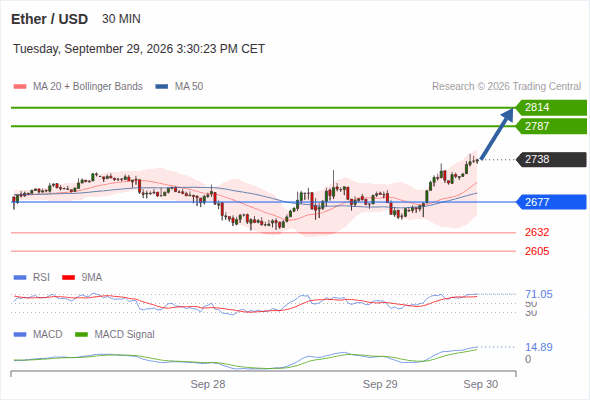This screenshot has width=590, height=400.
Task: Select the 2814 green resistance price tag
Action: pos(551,108)
